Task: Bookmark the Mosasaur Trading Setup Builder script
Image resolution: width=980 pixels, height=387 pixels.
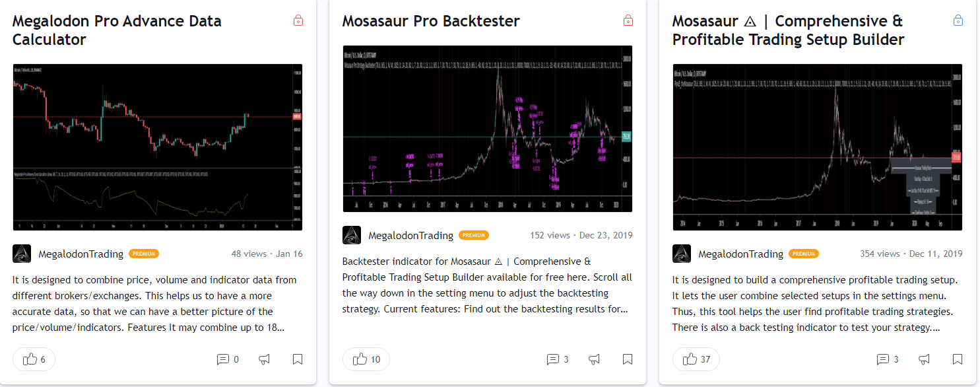Action: click(958, 359)
